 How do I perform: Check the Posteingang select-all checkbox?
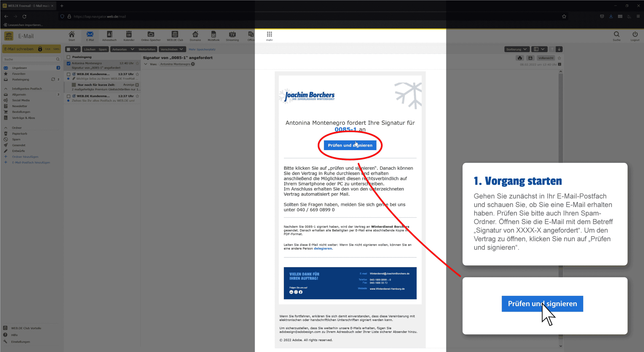point(68,57)
